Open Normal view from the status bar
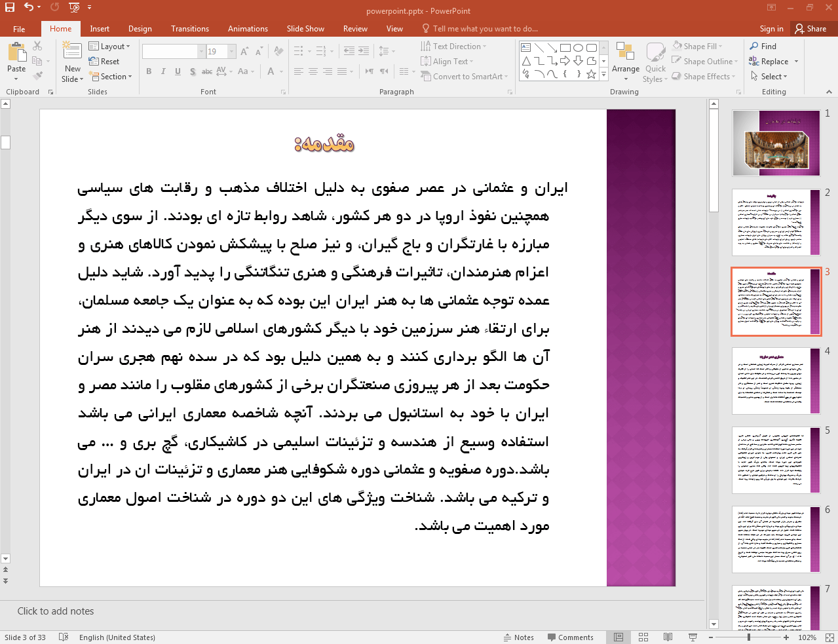Screen dimensions: 838x644 point(619,637)
